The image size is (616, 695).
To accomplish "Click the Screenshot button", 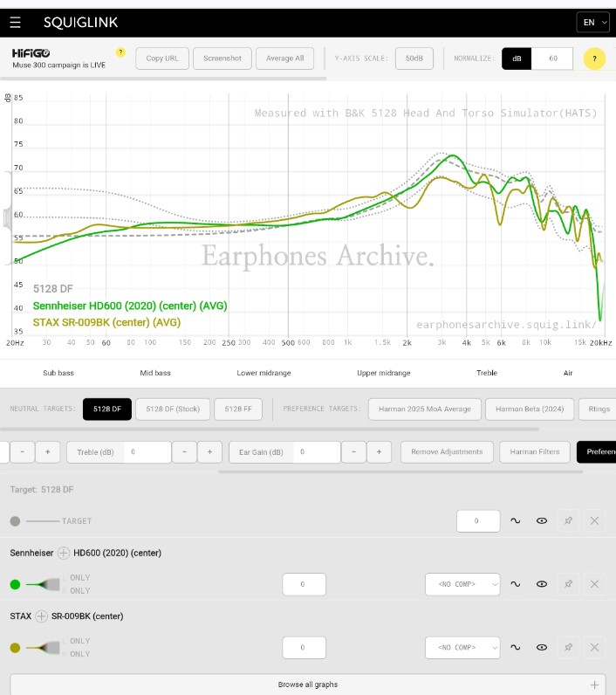I will (x=222, y=58).
